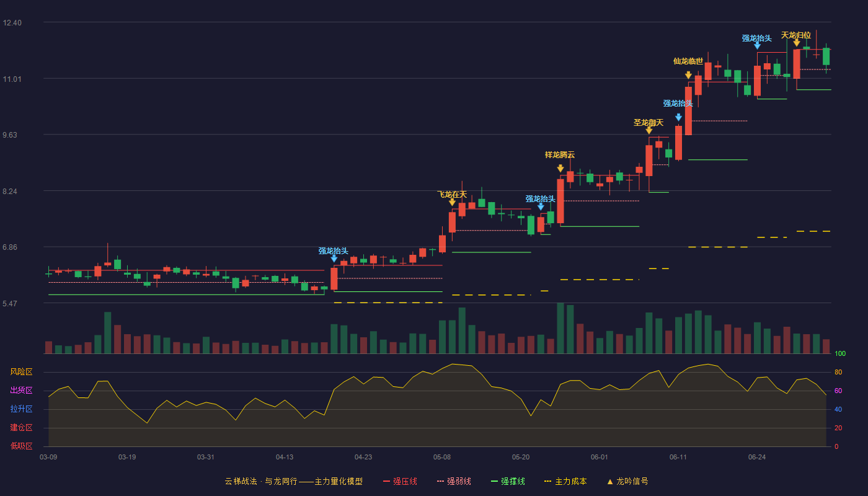The image size is (868, 496).
Task: Click the 强龙抬头 marker beside 天龙归位
Action: pos(757,38)
